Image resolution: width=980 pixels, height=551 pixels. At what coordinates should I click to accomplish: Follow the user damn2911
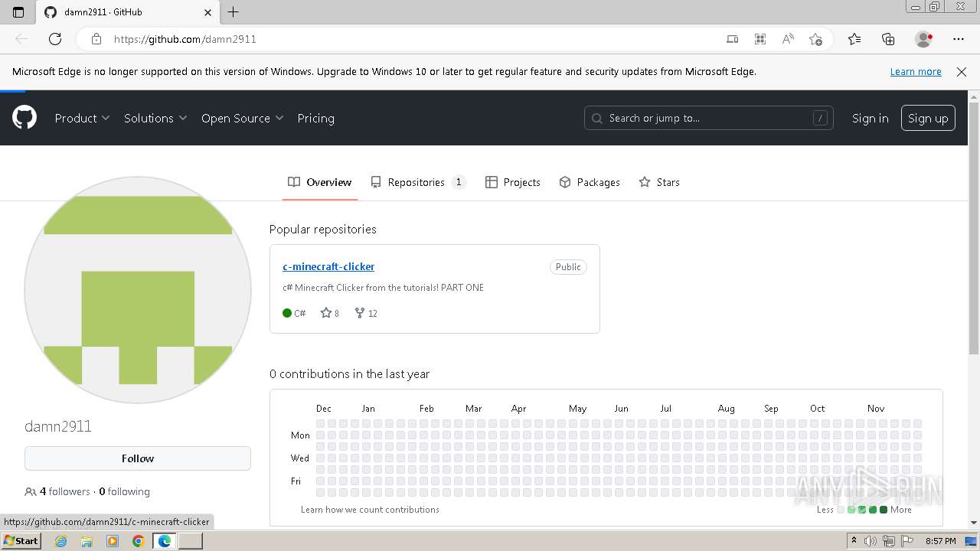click(138, 458)
